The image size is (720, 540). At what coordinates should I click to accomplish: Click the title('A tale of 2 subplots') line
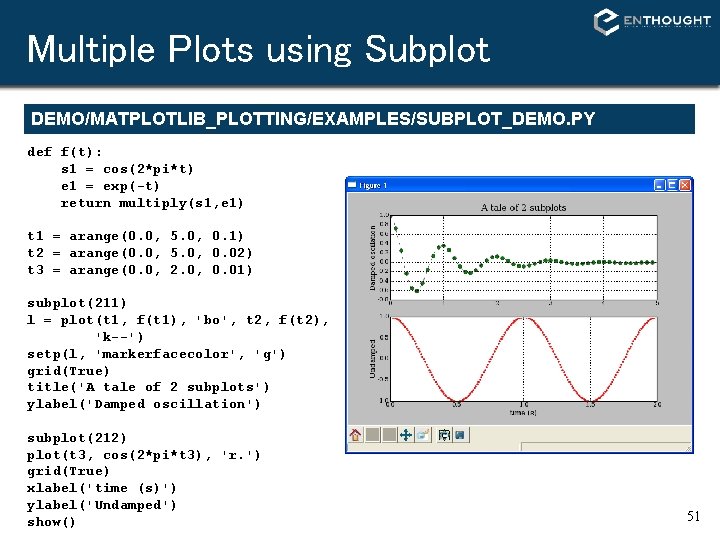pos(148,387)
